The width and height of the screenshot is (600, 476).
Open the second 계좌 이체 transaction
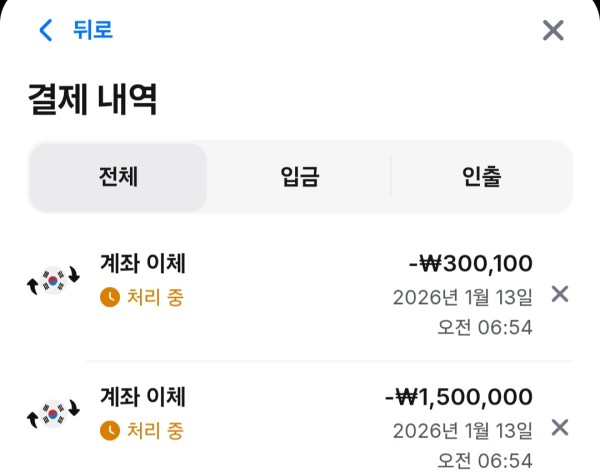pyautogui.click(x=143, y=397)
